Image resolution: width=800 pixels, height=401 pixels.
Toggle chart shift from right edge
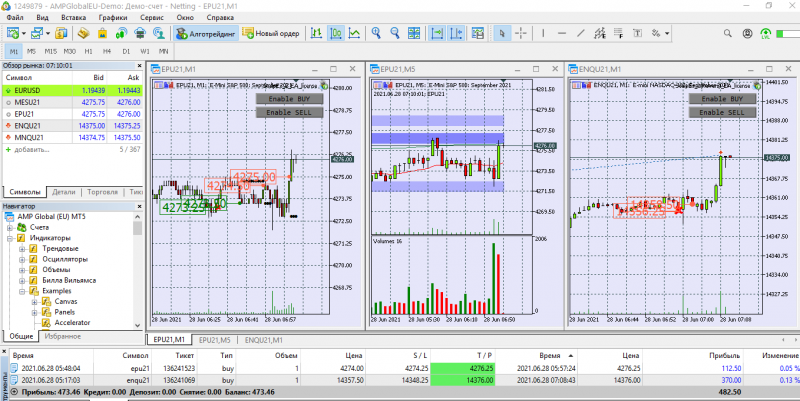[x=456, y=34]
